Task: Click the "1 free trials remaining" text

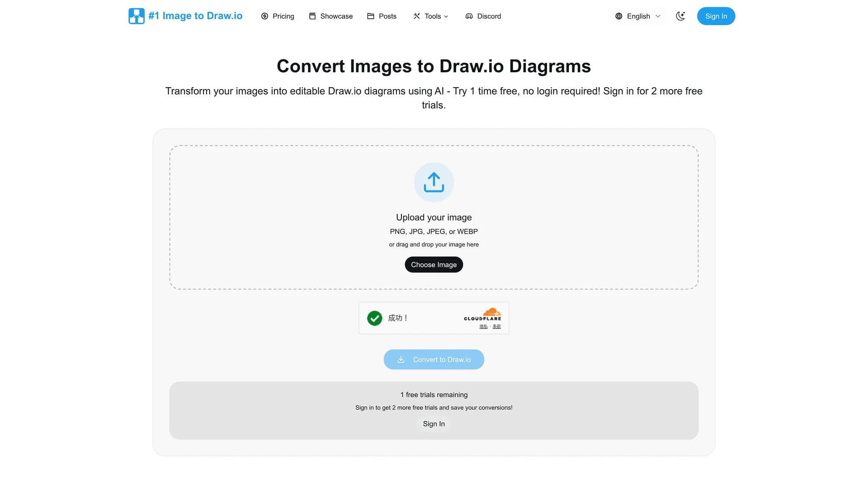Action: (x=434, y=395)
